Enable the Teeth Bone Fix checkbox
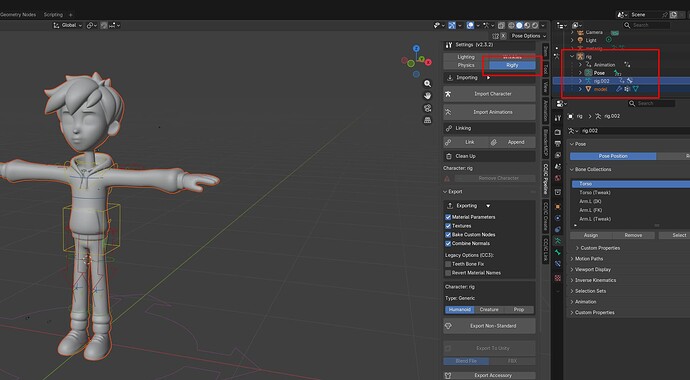The height and width of the screenshot is (380, 690). [x=448, y=264]
